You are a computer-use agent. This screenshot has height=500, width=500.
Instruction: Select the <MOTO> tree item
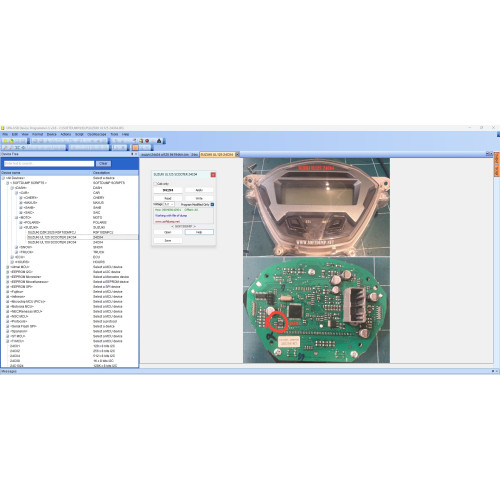pos(25,218)
